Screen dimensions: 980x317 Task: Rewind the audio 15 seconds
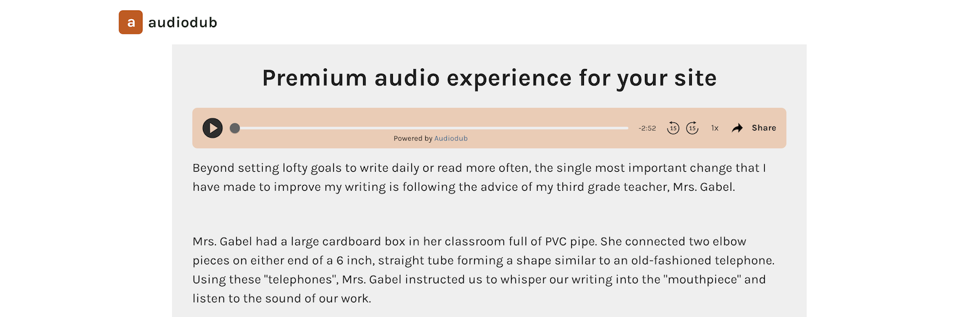point(673,128)
